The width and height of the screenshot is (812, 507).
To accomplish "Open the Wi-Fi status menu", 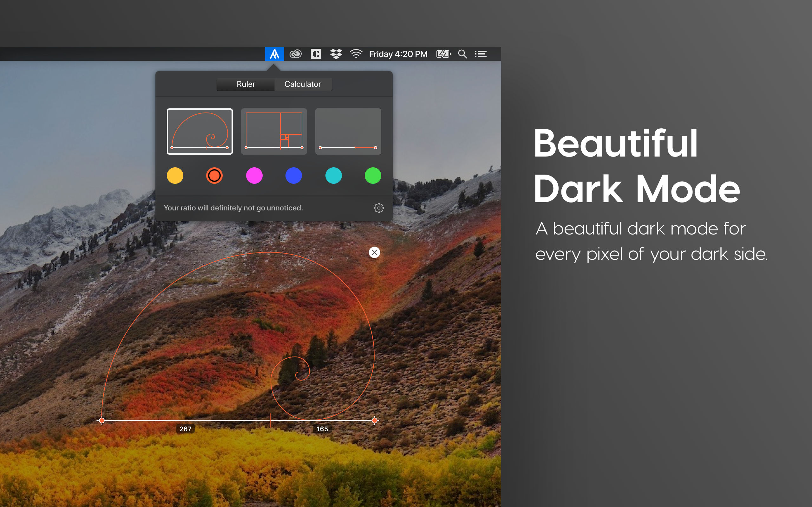I will 356,54.
